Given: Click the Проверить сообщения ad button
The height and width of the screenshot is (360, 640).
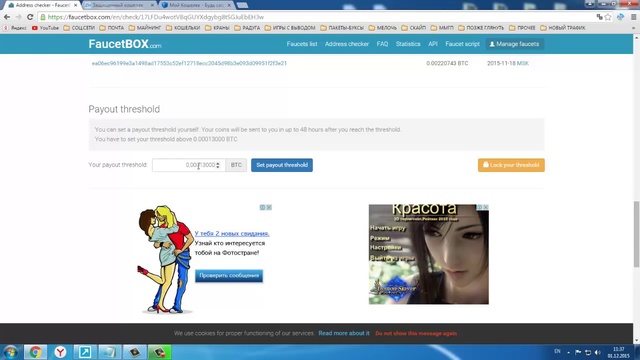Looking at the screenshot, I should click(229, 276).
